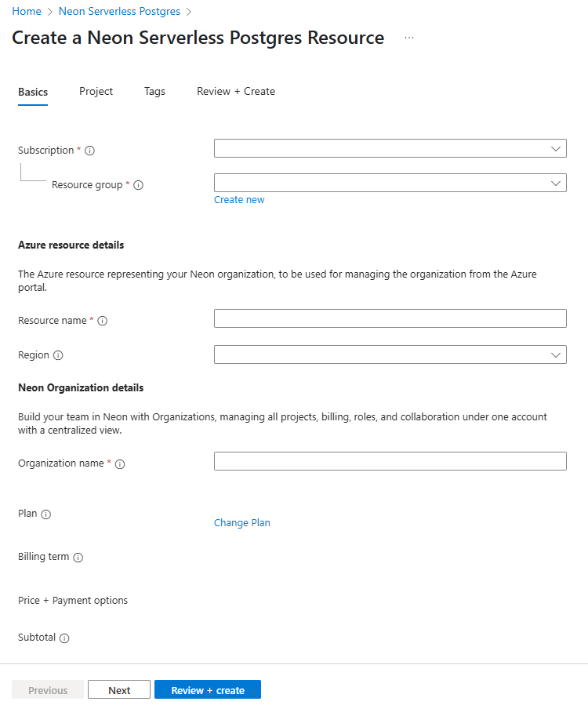
Task: Click the Resource group info icon
Action: [x=138, y=185]
